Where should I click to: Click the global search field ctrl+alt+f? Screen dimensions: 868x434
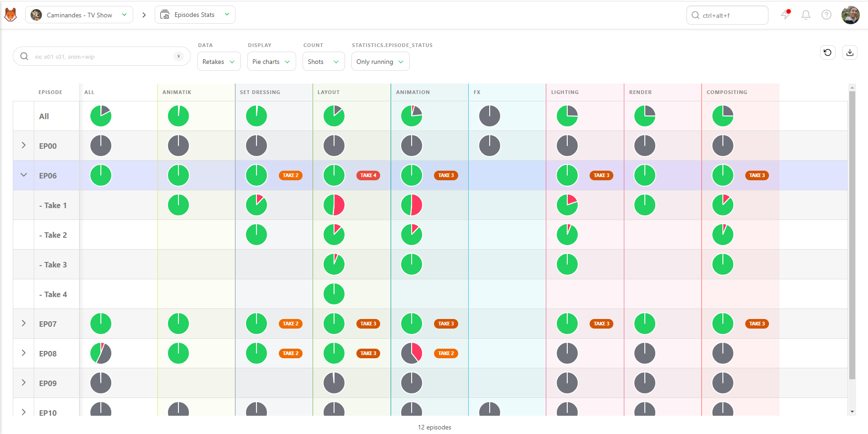727,15
